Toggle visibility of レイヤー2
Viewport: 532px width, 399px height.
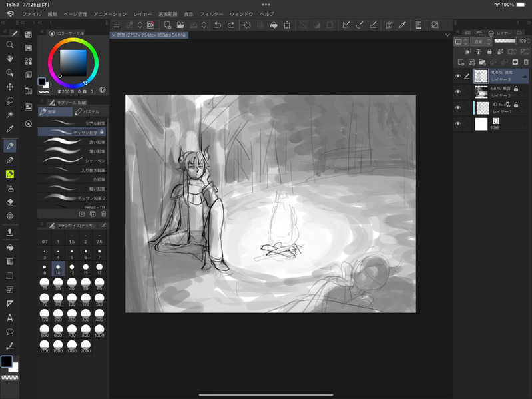pos(457,92)
